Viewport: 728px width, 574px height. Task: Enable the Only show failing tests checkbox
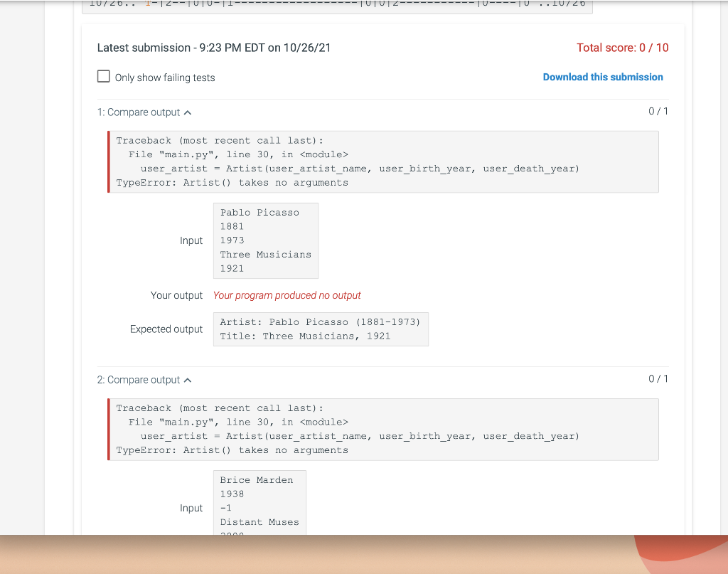pos(104,76)
